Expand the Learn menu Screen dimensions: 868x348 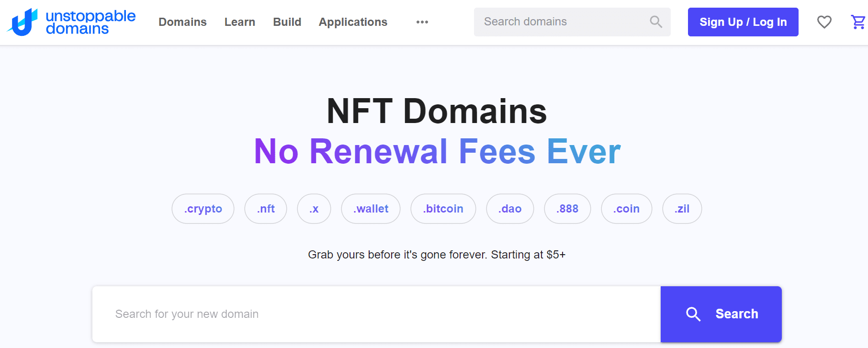coord(239,22)
